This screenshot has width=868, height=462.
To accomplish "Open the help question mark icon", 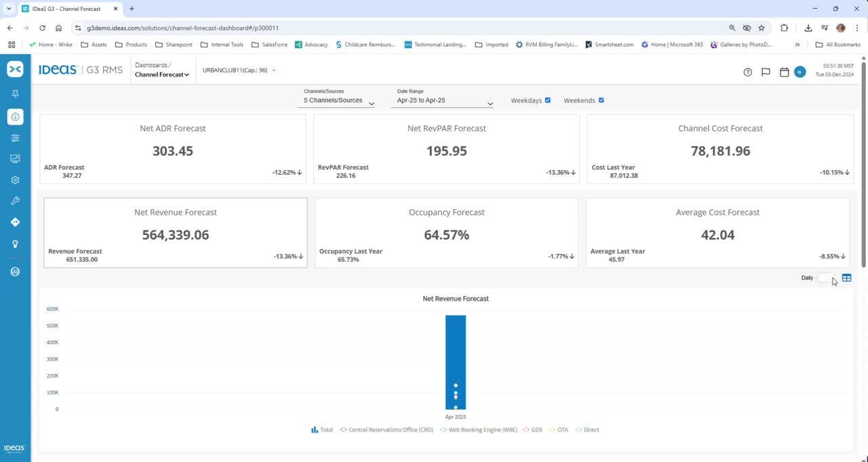I will click(x=747, y=72).
